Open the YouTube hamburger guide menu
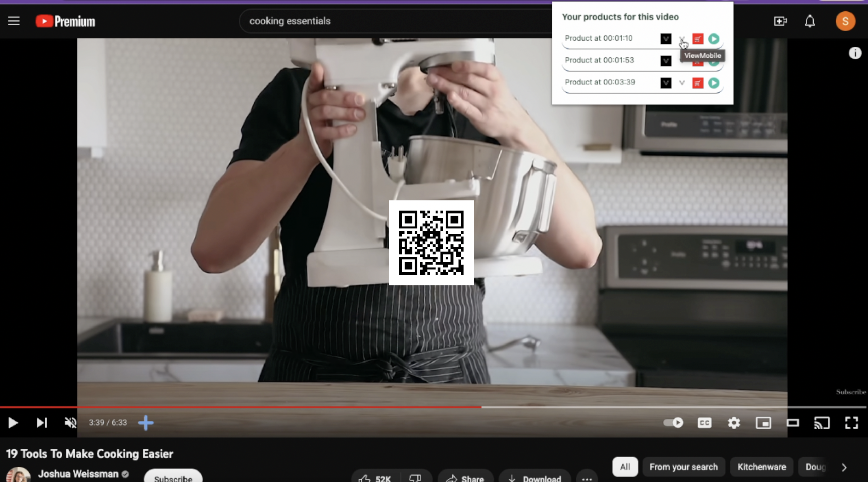 pos(14,21)
